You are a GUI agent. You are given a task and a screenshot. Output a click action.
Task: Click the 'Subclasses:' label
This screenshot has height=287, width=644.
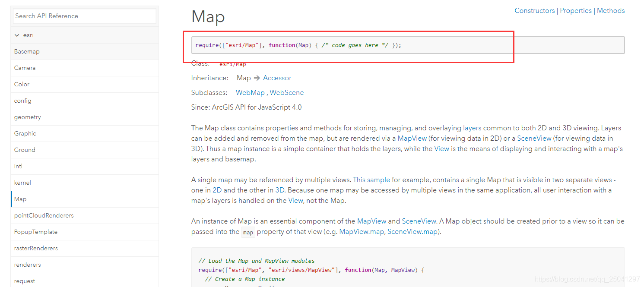pos(209,93)
